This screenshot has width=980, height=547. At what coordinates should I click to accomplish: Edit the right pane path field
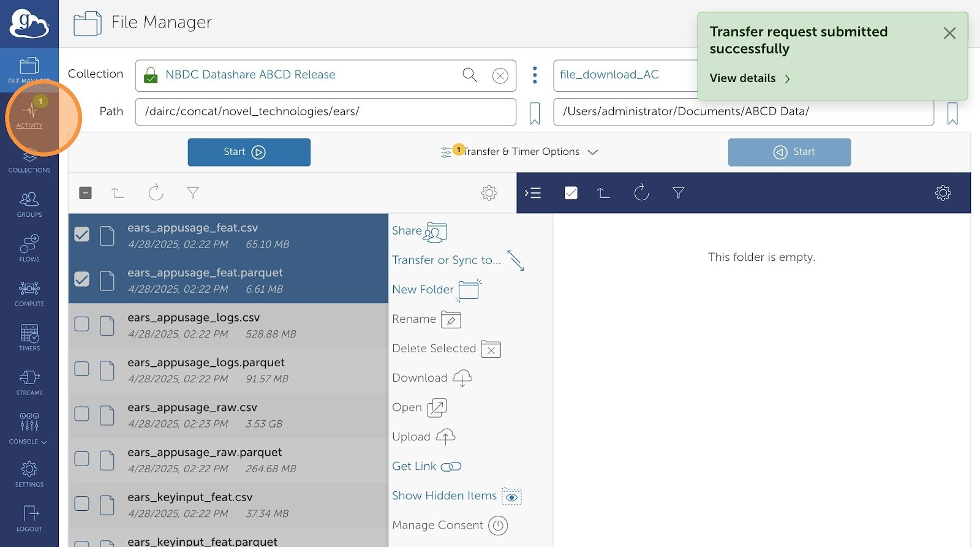tap(744, 112)
